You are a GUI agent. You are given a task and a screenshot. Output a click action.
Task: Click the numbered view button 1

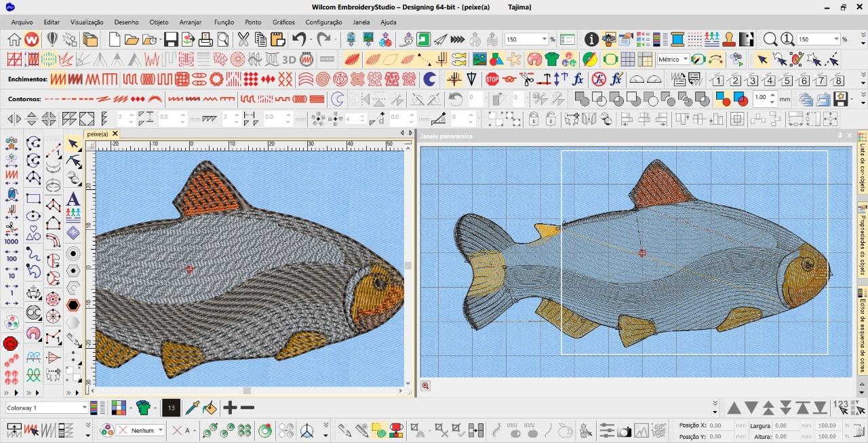tap(717, 80)
